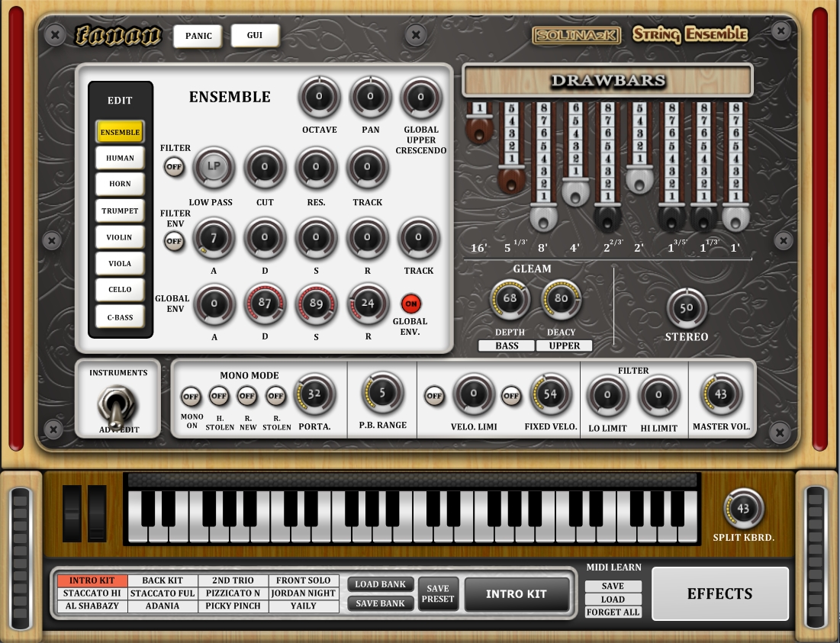This screenshot has width=840, height=643.
Task: Click the Portamento knob
Action: [314, 395]
